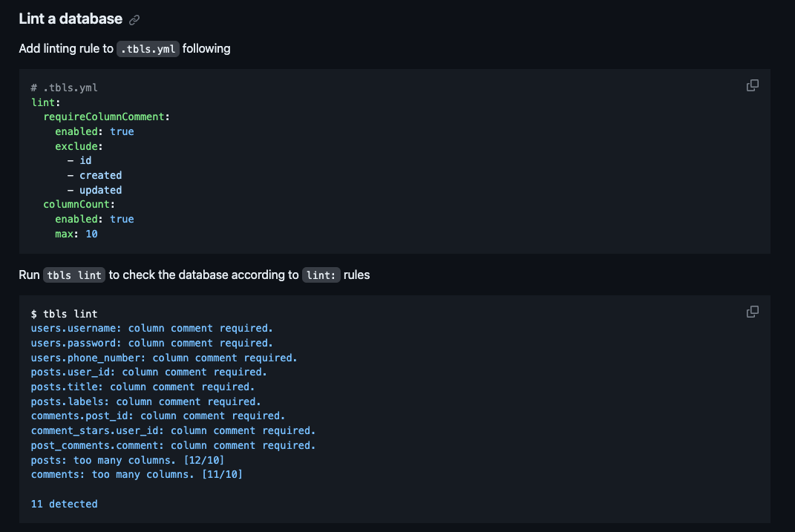
Task: Copy the .tbls.yml config code block
Action: [753, 85]
